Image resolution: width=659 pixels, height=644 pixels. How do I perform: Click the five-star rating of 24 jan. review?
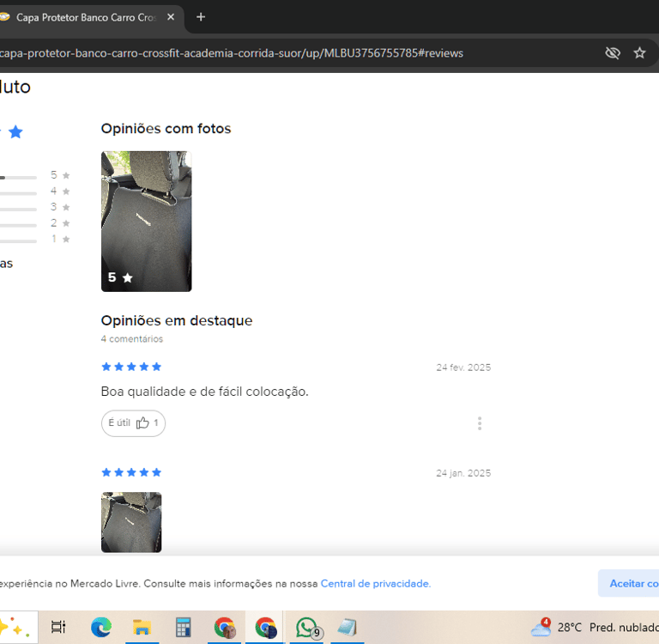[131, 472]
